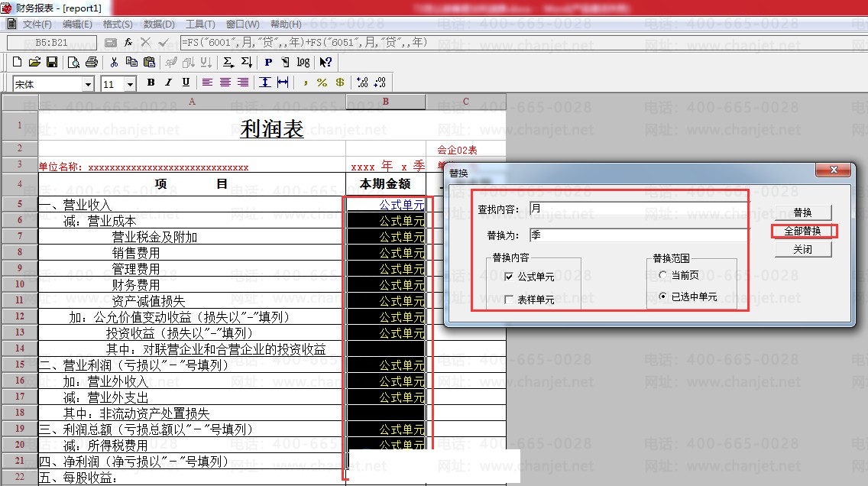Image resolution: width=868 pixels, height=486 pixels.
Task: Adjust row height icon
Action: tap(265, 83)
